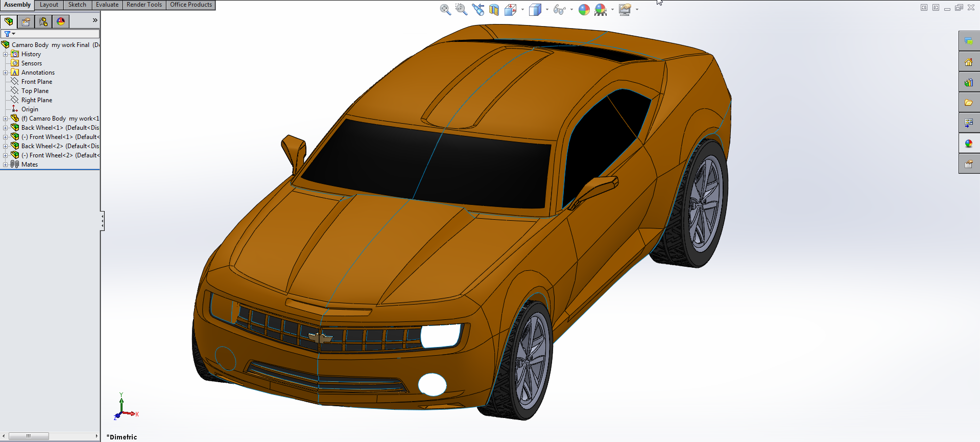
Task: Open the View Orientation cube icon
Action: [510, 10]
